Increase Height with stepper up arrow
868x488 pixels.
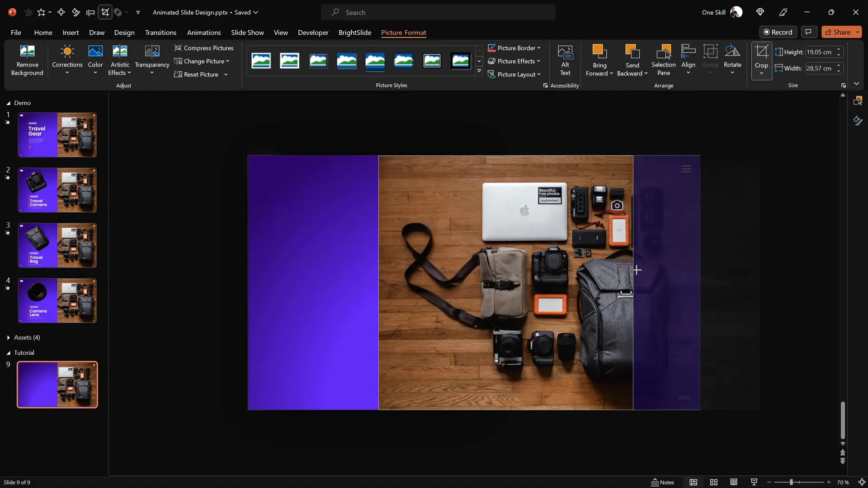point(839,49)
